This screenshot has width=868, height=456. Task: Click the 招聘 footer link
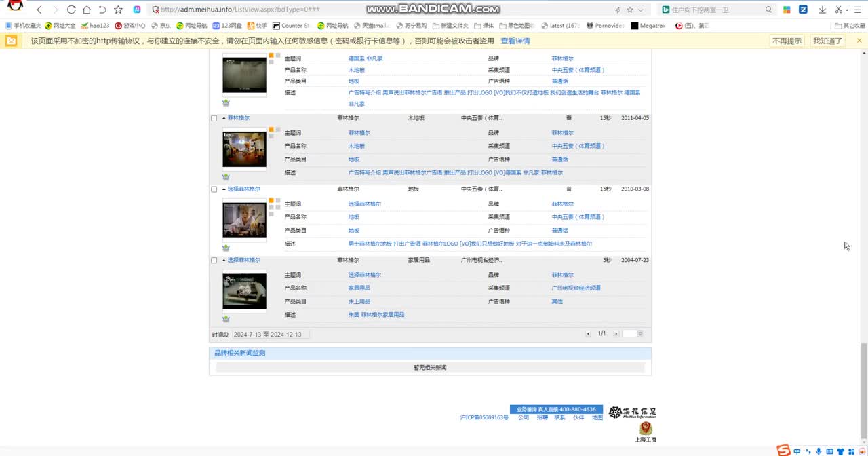coord(542,418)
